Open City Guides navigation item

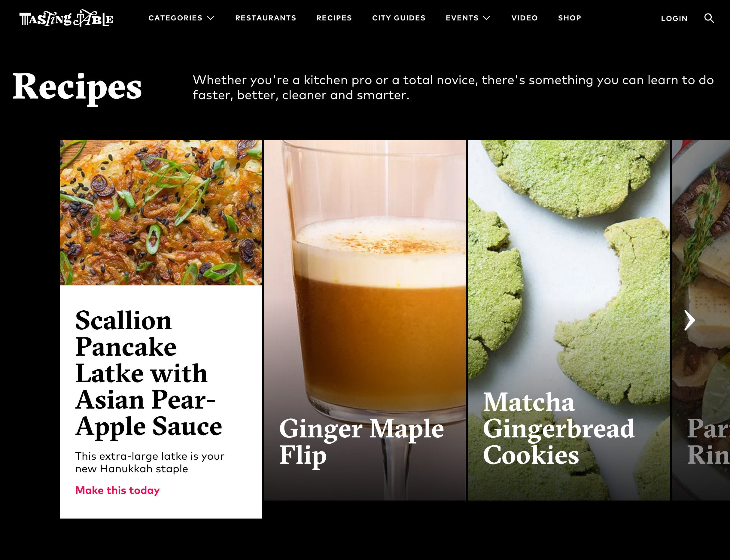point(399,18)
